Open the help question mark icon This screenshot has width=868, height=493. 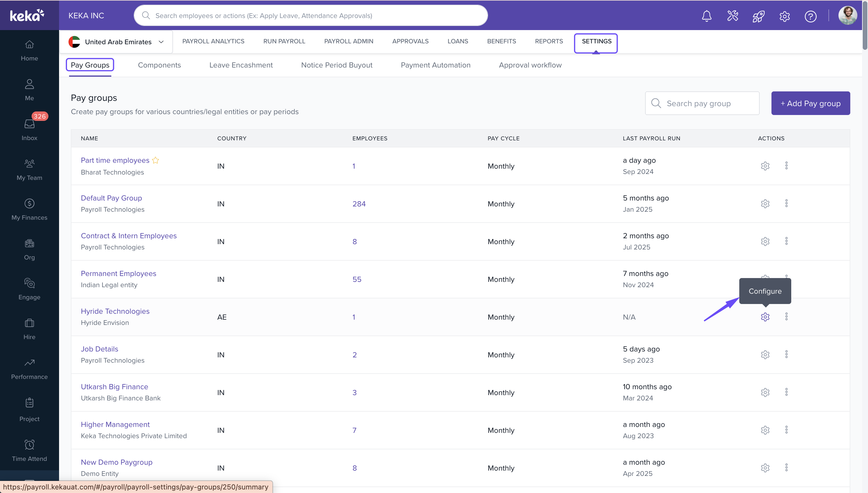[810, 16]
